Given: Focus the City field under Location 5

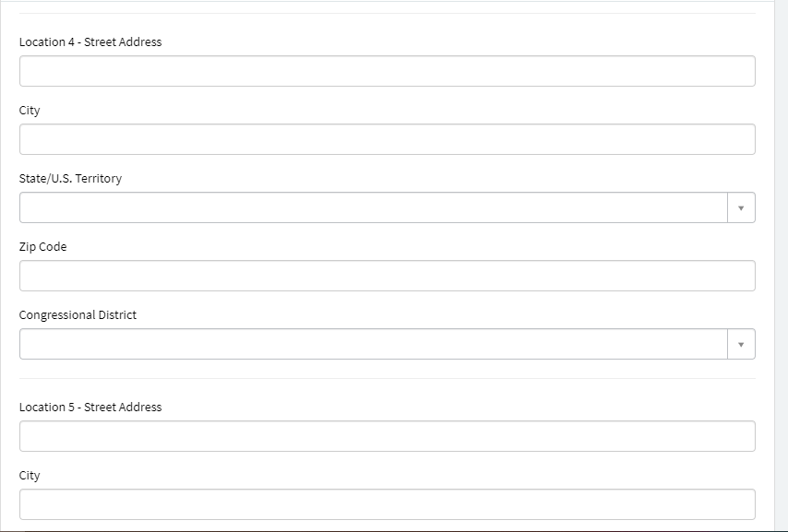Looking at the screenshot, I should [387, 504].
